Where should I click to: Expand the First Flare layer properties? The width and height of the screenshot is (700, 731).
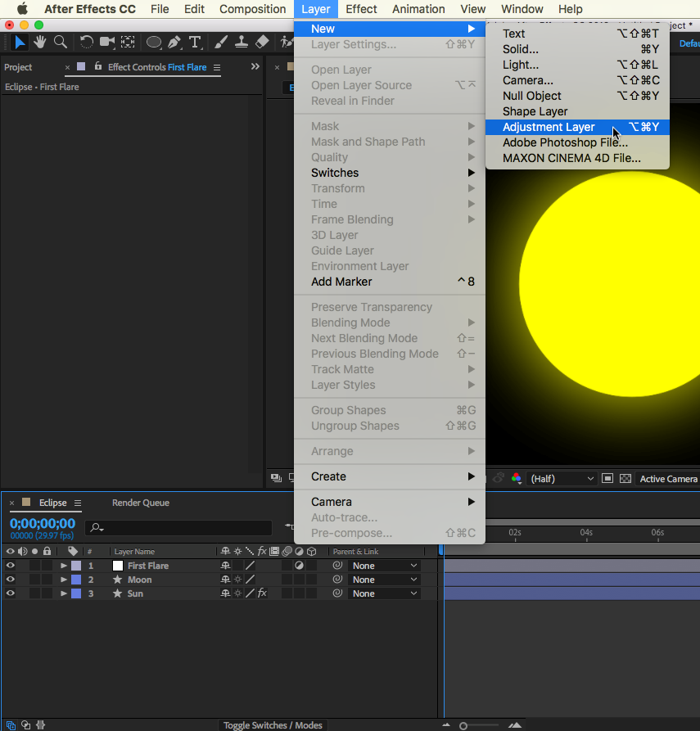pyautogui.click(x=64, y=566)
